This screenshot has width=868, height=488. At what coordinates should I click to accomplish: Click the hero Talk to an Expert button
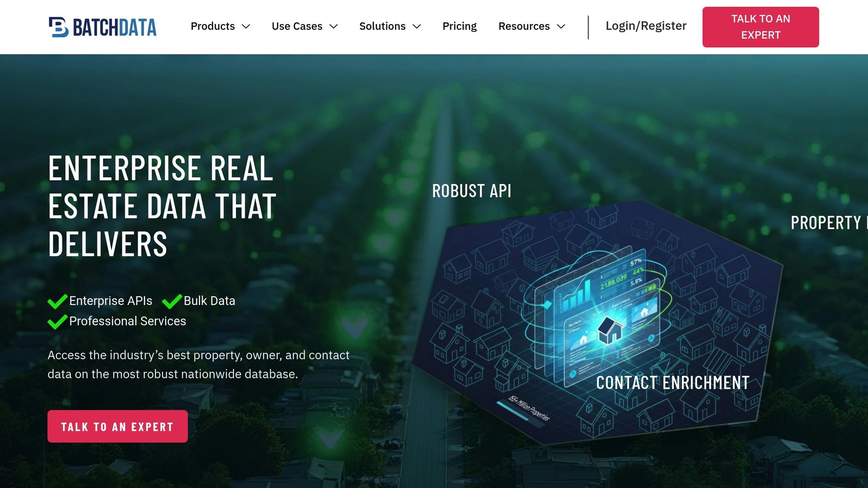(117, 426)
